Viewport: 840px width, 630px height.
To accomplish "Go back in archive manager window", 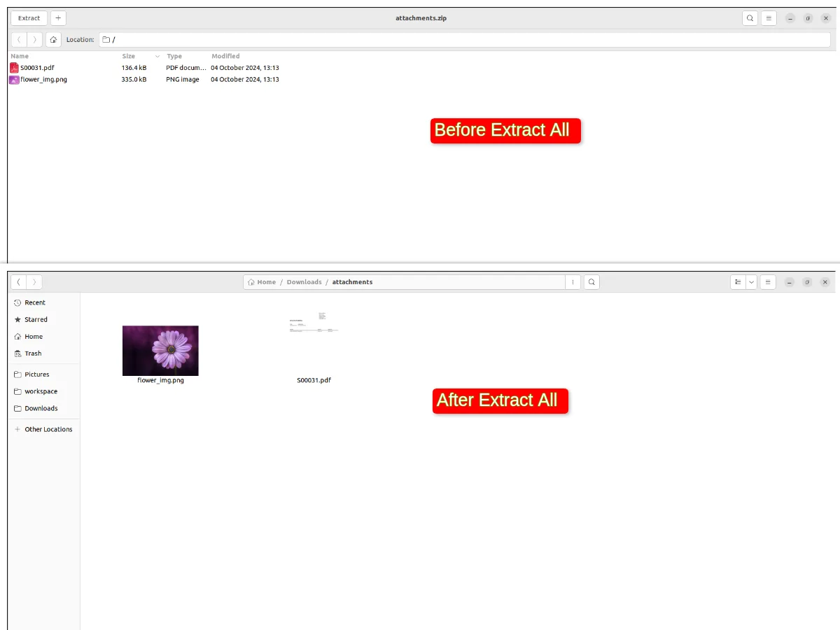I will 19,40.
